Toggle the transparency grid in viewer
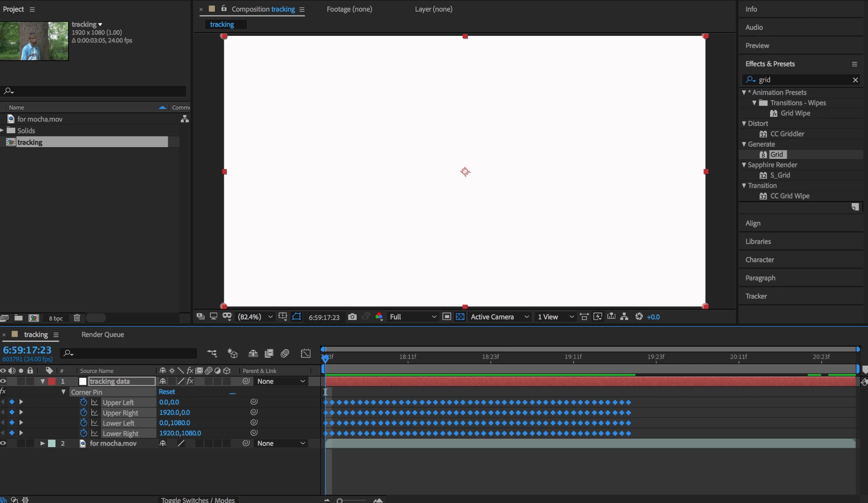Image resolution: width=868 pixels, height=503 pixels. tap(460, 317)
